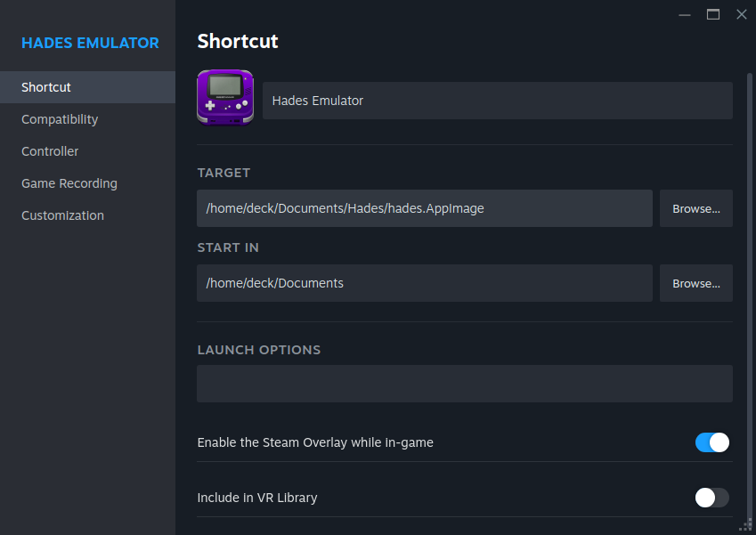Browse for a new Target executable
756x535 pixels.
[695, 207]
